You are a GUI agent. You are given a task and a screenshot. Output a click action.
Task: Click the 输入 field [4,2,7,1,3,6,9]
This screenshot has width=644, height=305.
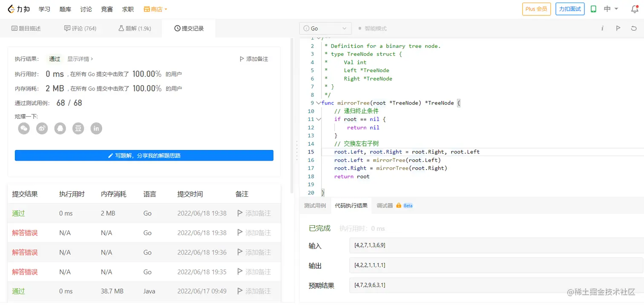[496, 245]
